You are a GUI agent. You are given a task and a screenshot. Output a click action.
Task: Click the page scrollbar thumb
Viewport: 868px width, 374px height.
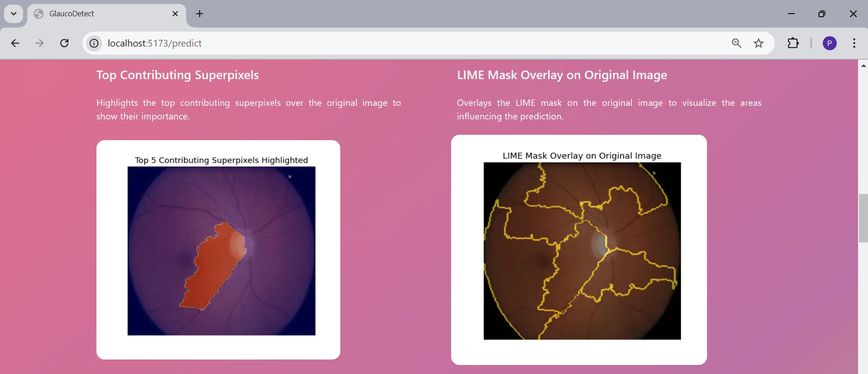(863, 218)
